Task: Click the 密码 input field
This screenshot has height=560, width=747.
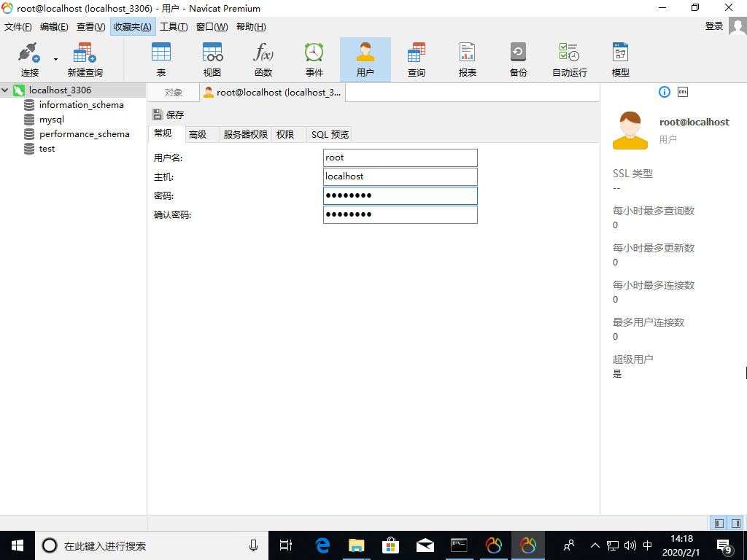Action: point(400,195)
